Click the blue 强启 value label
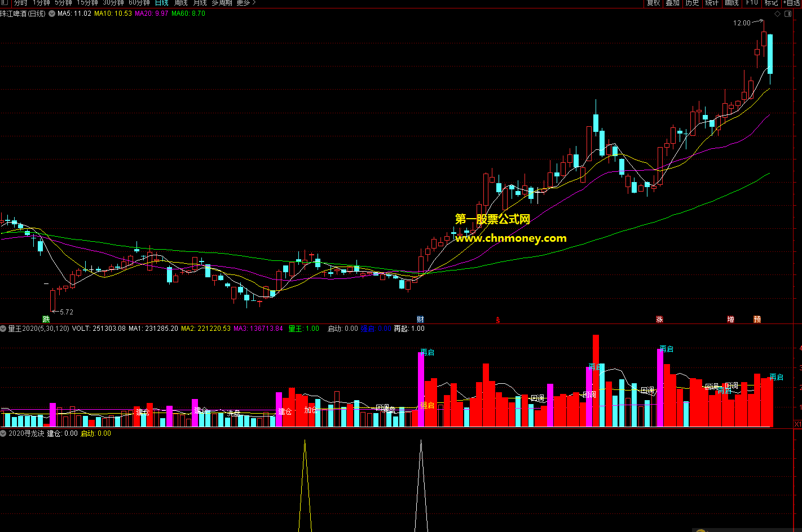Image resolution: width=802 pixels, height=532 pixels. (x=376, y=329)
